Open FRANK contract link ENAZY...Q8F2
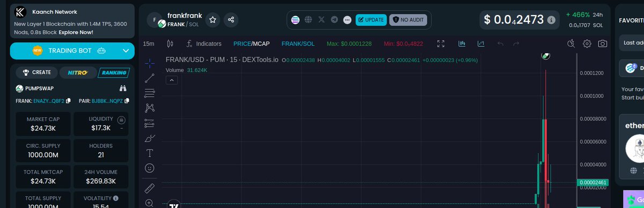The width and height of the screenshot is (644, 208). (48, 101)
